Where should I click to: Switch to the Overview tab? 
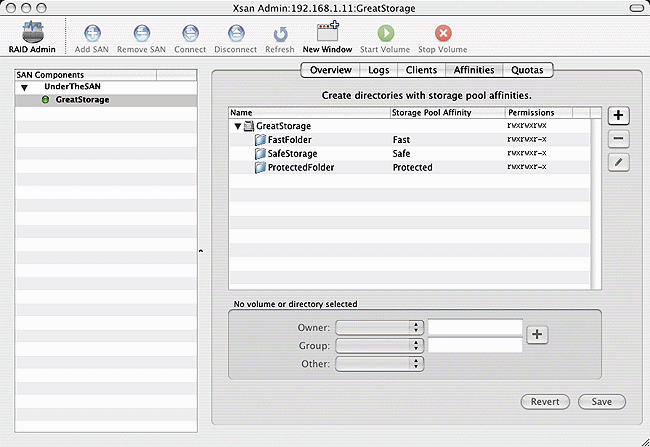tap(330, 70)
